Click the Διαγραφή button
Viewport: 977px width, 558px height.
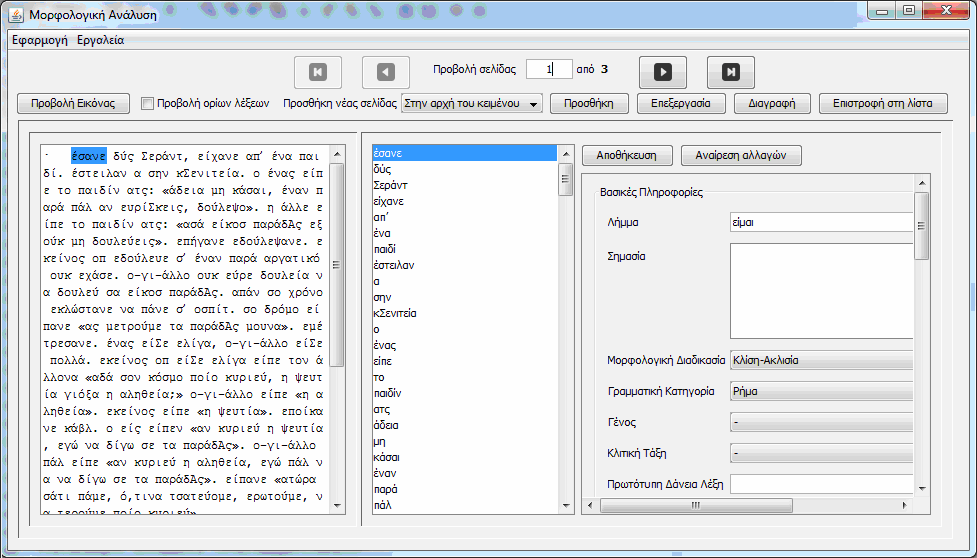[x=772, y=103]
